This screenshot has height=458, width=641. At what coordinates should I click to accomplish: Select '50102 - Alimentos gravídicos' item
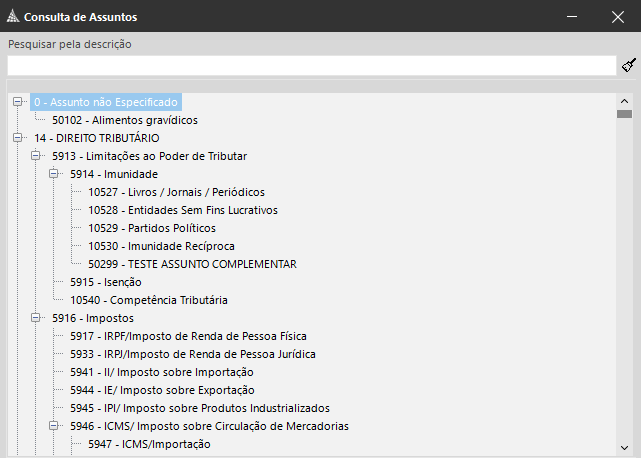pyautogui.click(x=125, y=120)
